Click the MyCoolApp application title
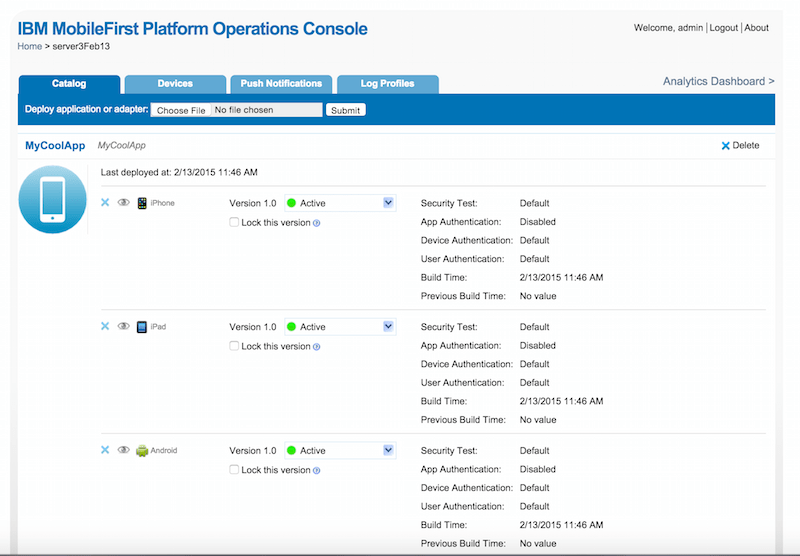The width and height of the screenshot is (800, 556). pyautogui.click(x=55, y=146)
